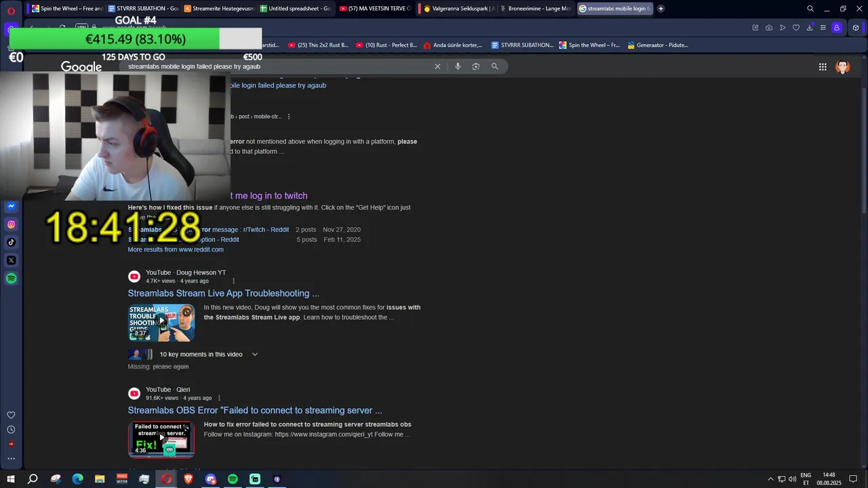Open the volume control in the system tray
Screen dimensions: 868x488
[x=792, y=479]
